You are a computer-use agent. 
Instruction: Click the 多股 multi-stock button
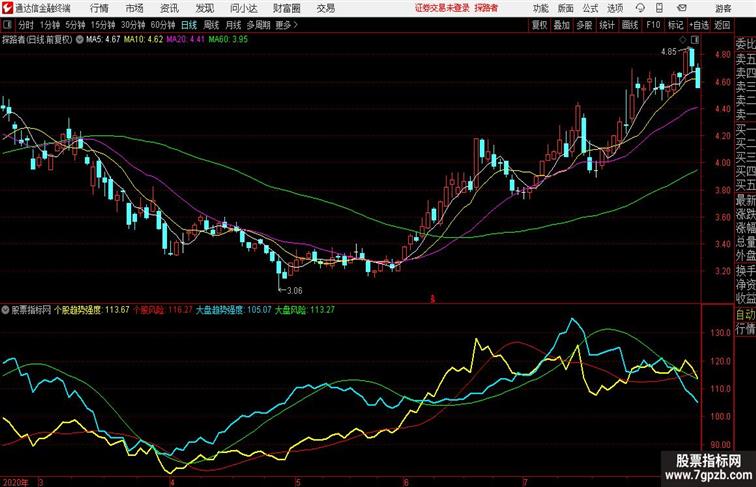584,25
